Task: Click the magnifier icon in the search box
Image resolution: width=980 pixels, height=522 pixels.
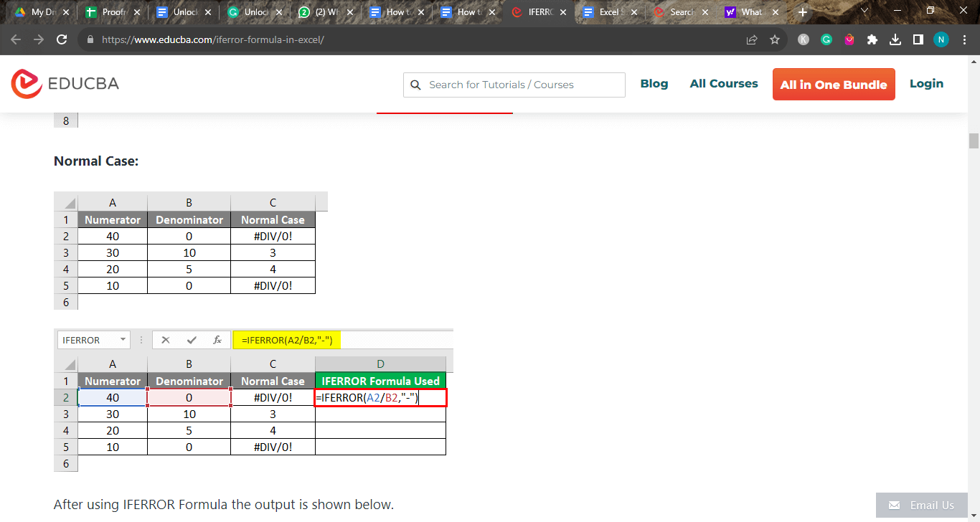Action: (x=415, y=85)
